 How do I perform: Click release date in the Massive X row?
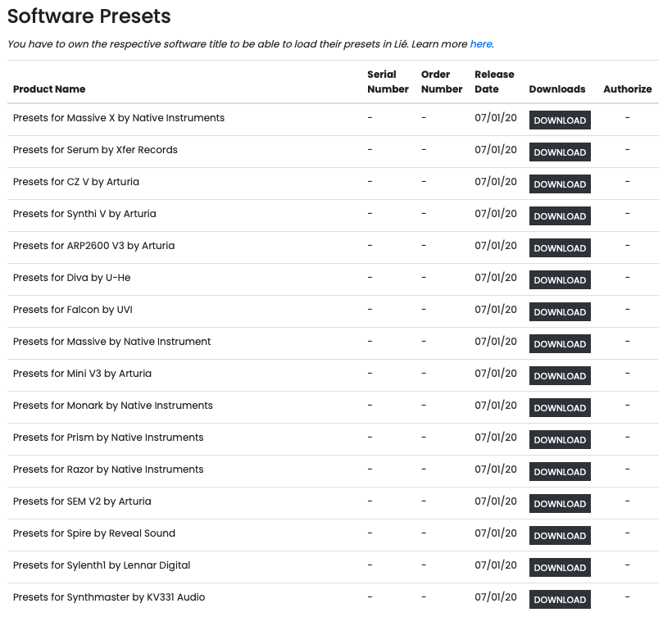496,118
